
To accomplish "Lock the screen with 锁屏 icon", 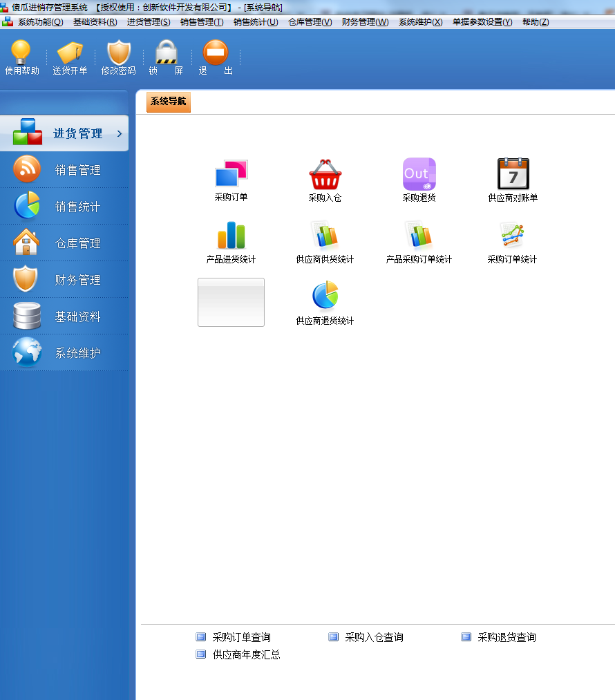I will (x=166, y=53).
